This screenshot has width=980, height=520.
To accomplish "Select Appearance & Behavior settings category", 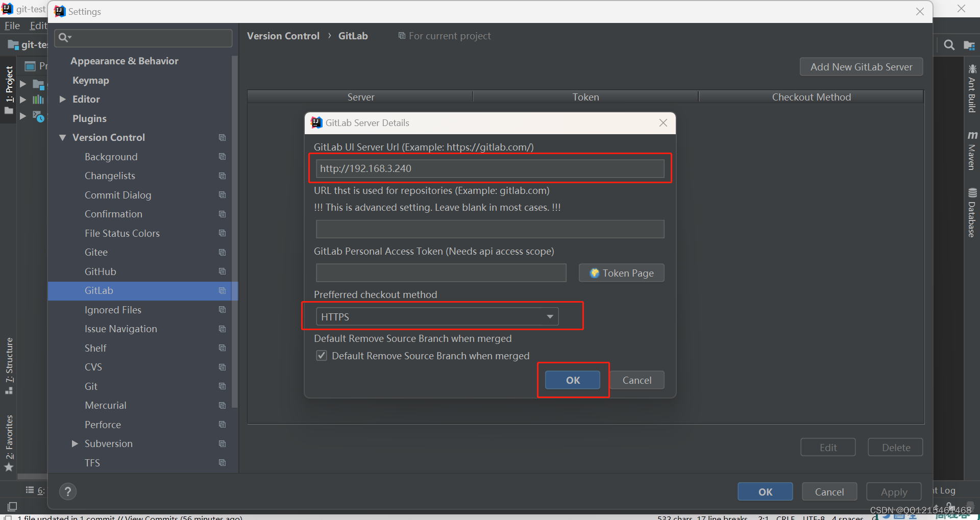I will coord(125,61).
